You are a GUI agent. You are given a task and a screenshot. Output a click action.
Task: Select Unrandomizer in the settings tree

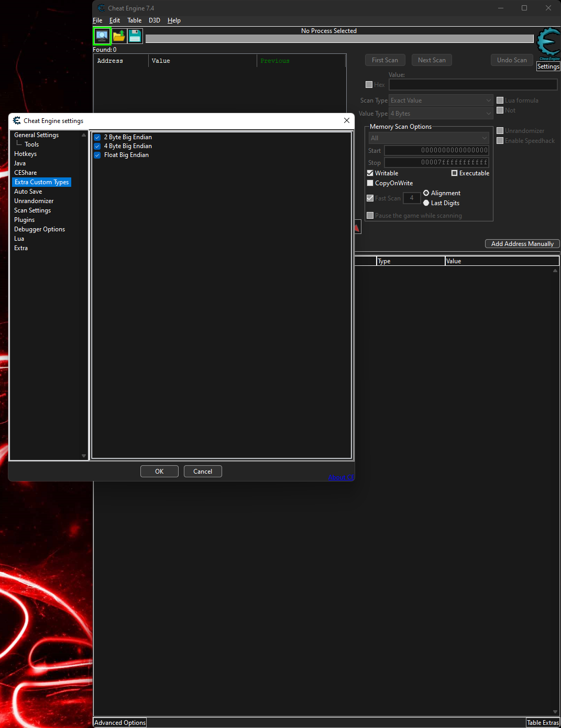point(34,201)
